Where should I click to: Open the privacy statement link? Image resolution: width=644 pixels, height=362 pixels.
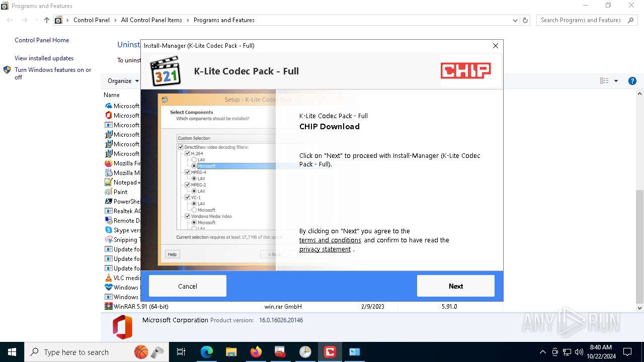point(325,249)
